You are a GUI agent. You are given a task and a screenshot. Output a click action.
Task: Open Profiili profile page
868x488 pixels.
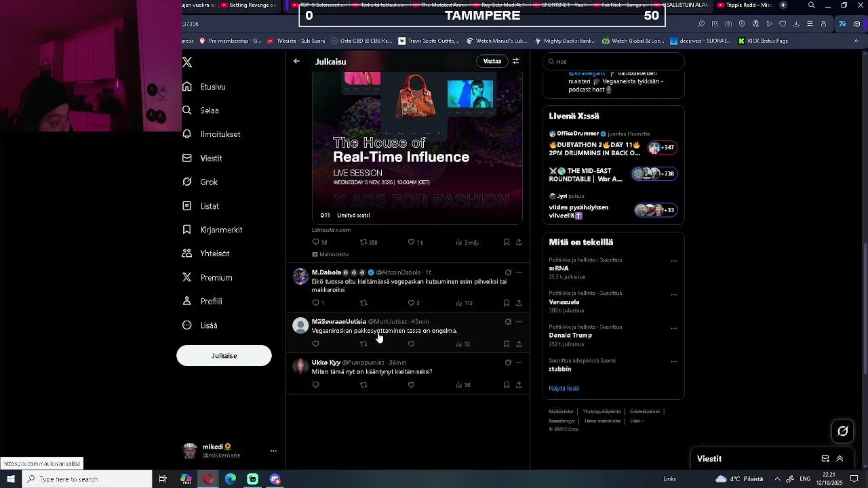202,301
